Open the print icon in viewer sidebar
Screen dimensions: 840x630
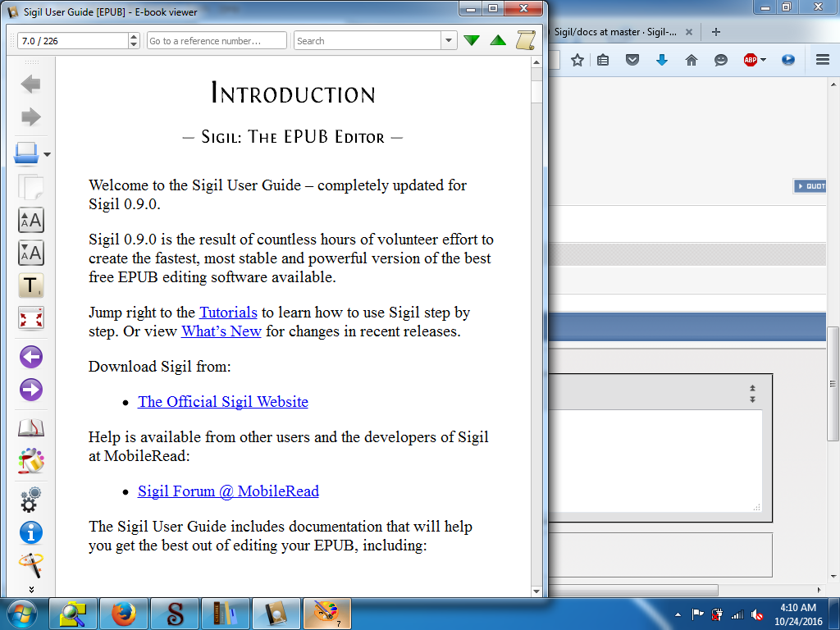(x=26, y=153)
